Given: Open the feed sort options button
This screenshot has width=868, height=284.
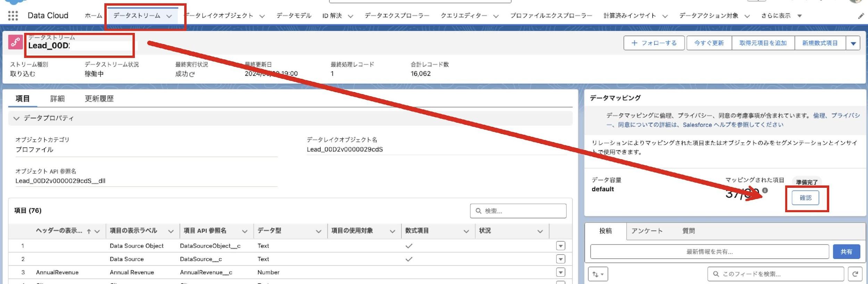Looking at the screenshot, I should click(x=598, y=274).
